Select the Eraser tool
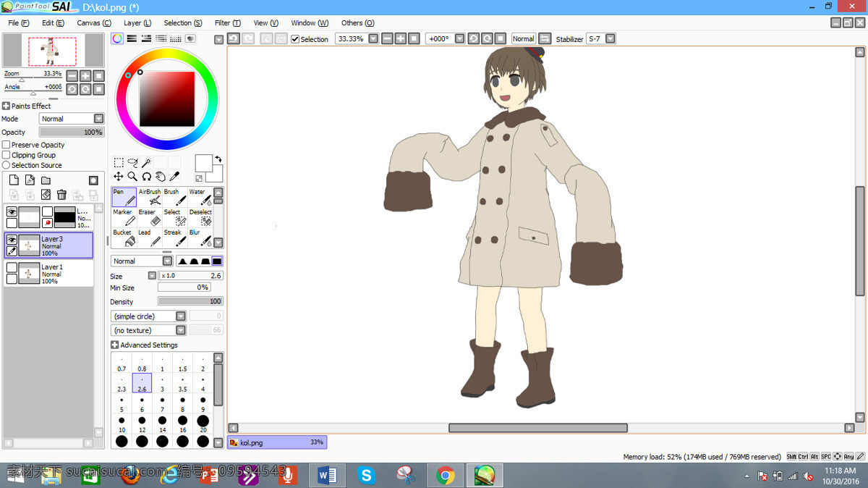The height and width of the screenshot is (488, 868). point(150,217)
